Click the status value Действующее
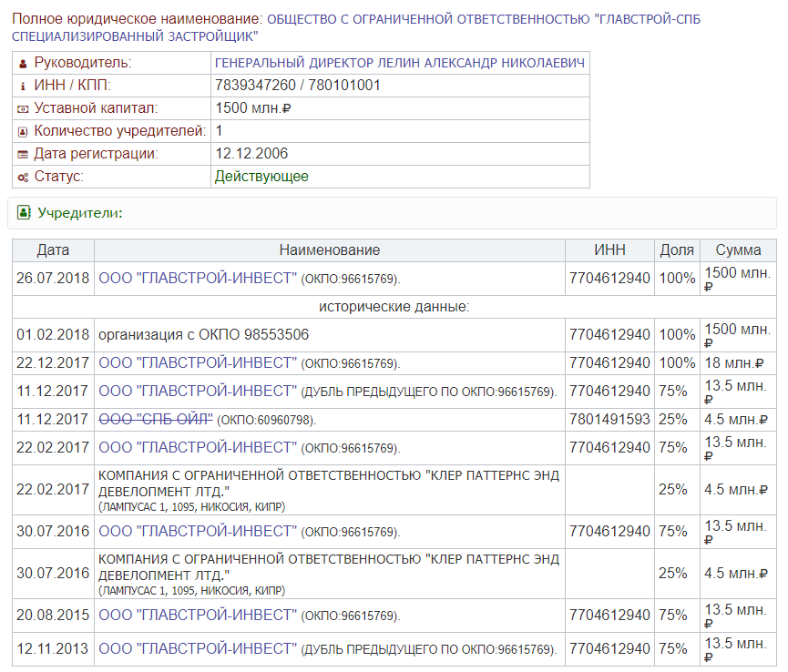Image resolution: width=788 pixels, height=672 pixels. coord(261,177)
